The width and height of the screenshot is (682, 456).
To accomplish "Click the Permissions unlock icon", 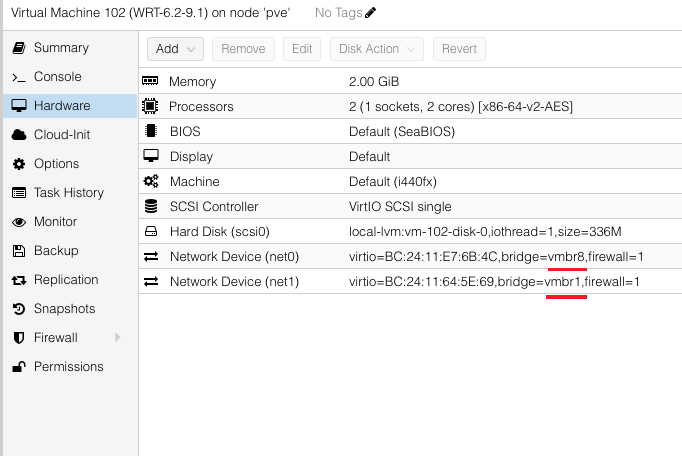I will click(x=19, y=367).
